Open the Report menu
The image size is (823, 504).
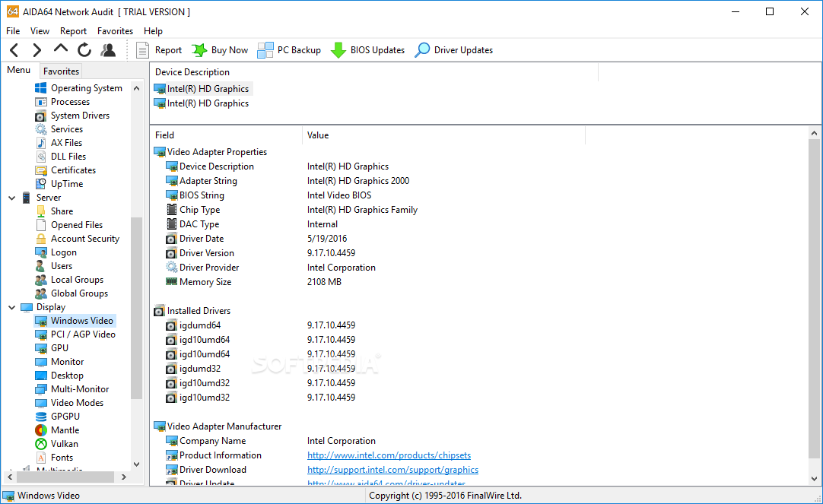[73, 31]
